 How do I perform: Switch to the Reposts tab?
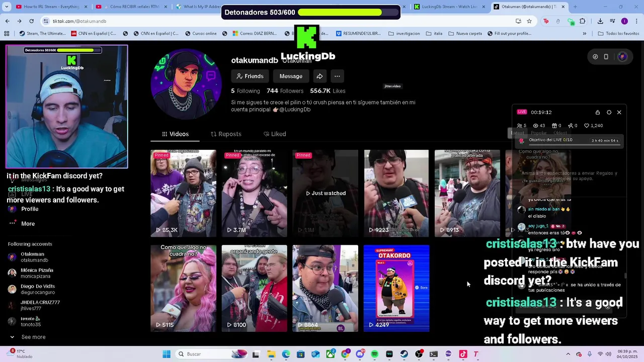(x=226, y=134)
